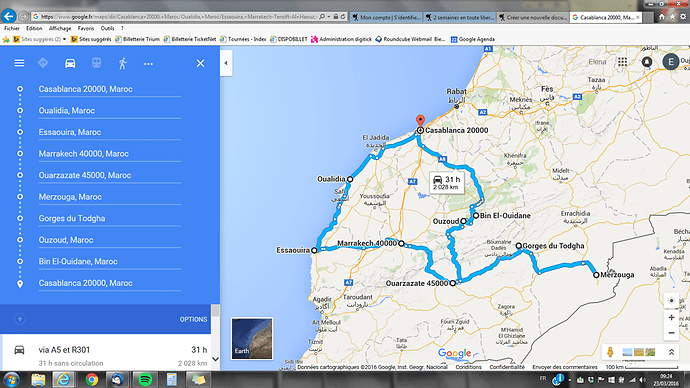This screenshot has width=690, height=388.
Task: Zoom out the map with minus
Action: click(x=671, y=333)
